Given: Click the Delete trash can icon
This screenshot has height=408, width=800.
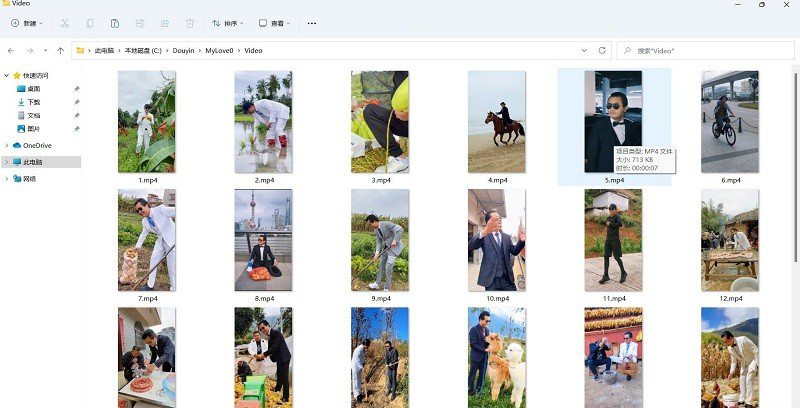Looking at the screenshot, I should (190, 23).
